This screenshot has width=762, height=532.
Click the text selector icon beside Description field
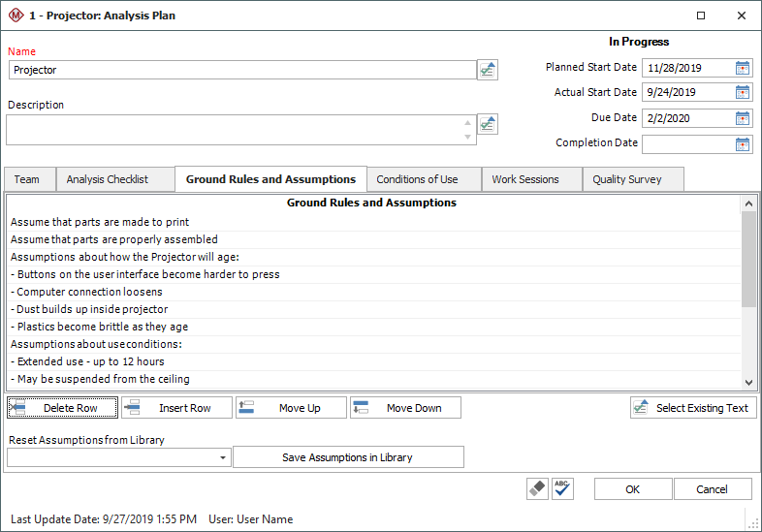point(488,124)
